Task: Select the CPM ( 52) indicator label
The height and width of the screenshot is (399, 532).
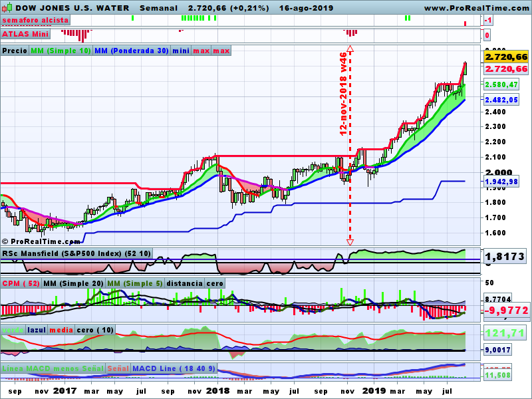Action: [x=21, y=284]
